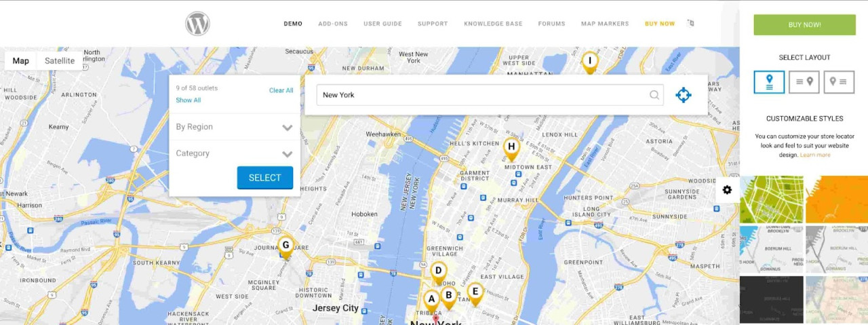Click the search magnifier icon
Viewport: 868px width, 325px height.
[x=654, y=95]
